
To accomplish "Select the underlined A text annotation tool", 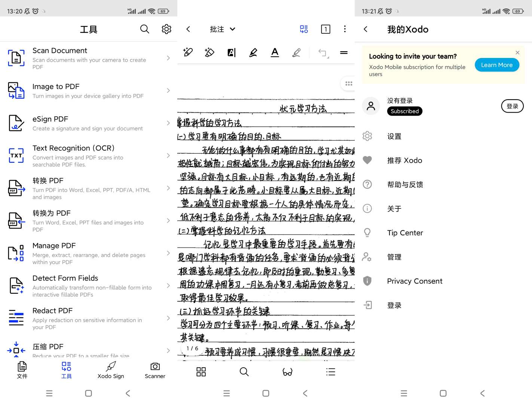I will click(x=275, y=53).
